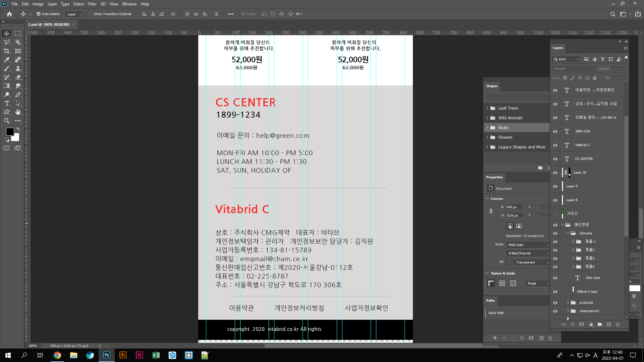Hide the CS CENTER text layer
Image resolution: width=644 pixels, height=362 pixels.
[x=555, y=159]
